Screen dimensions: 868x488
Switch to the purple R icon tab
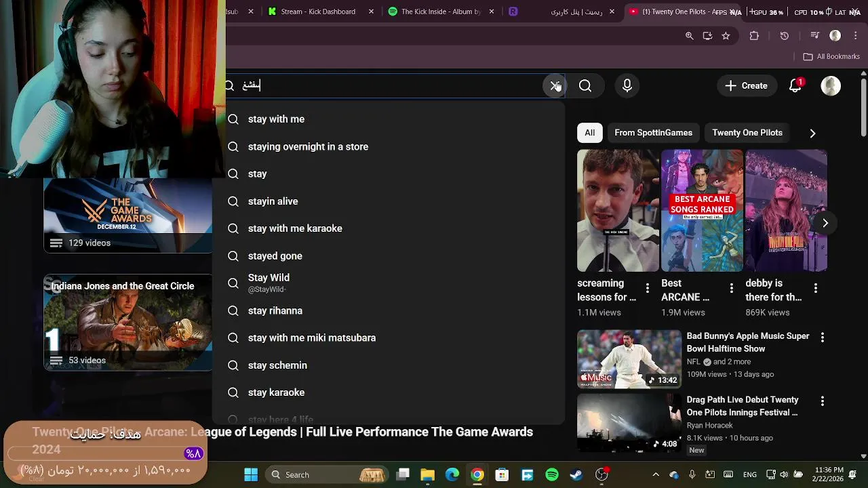pos(513,12)
